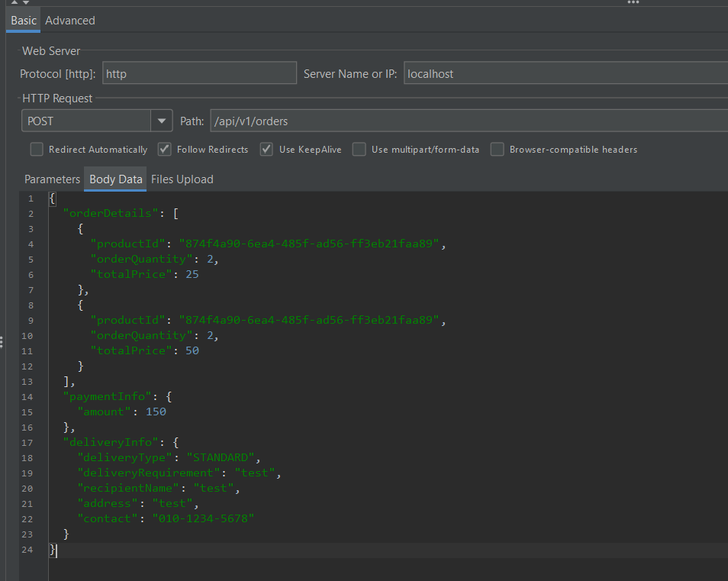Image resolution: width=728 pixels, height=581 pixels.
Task: Click the three-dot divider handle at top
Action: tap(633, 2)
